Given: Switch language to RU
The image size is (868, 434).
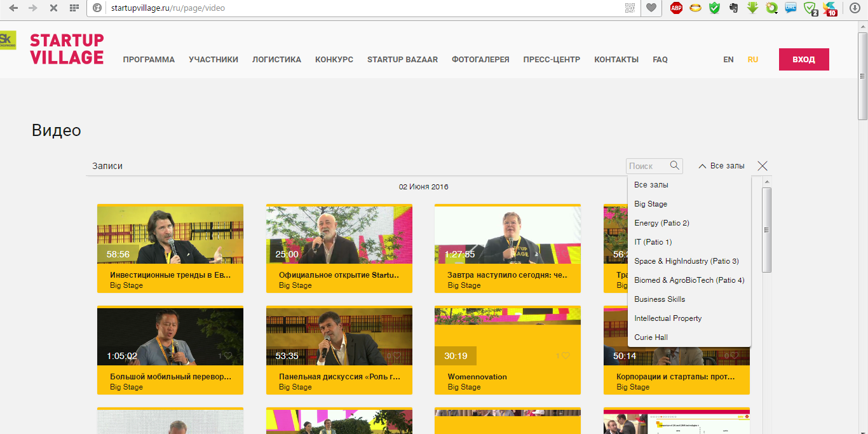Looking at the screenshot, I should [x=753, y=60].
